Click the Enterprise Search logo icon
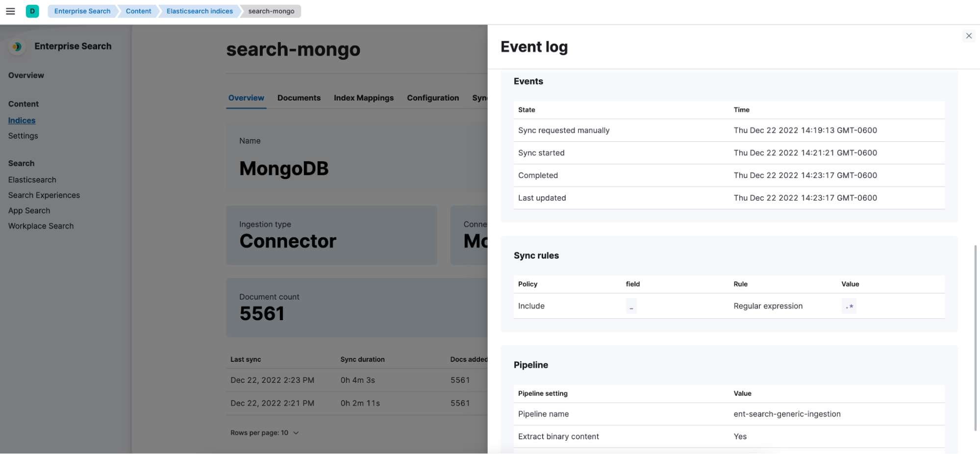 coord(17,47)
